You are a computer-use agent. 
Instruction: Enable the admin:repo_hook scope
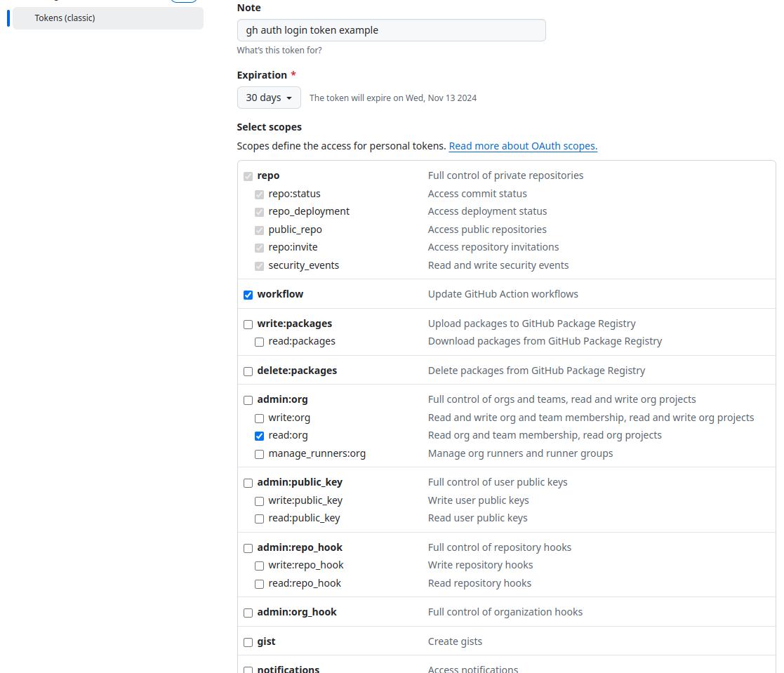248,548
